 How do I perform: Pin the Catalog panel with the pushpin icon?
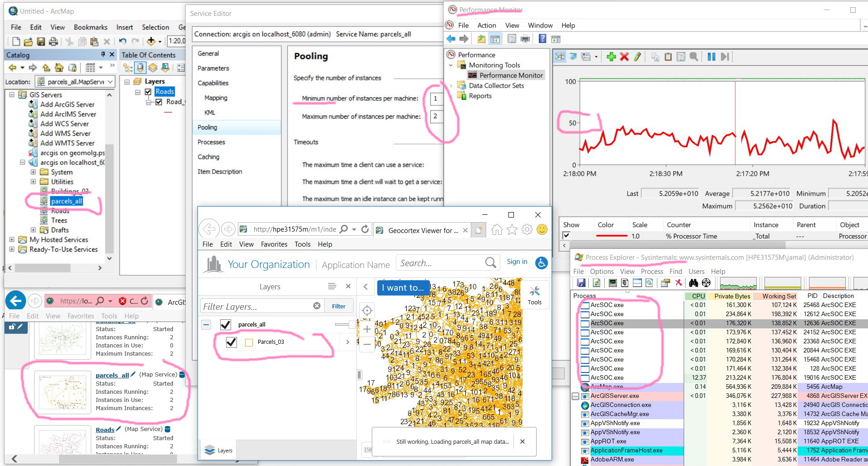[x=103, y=55]
